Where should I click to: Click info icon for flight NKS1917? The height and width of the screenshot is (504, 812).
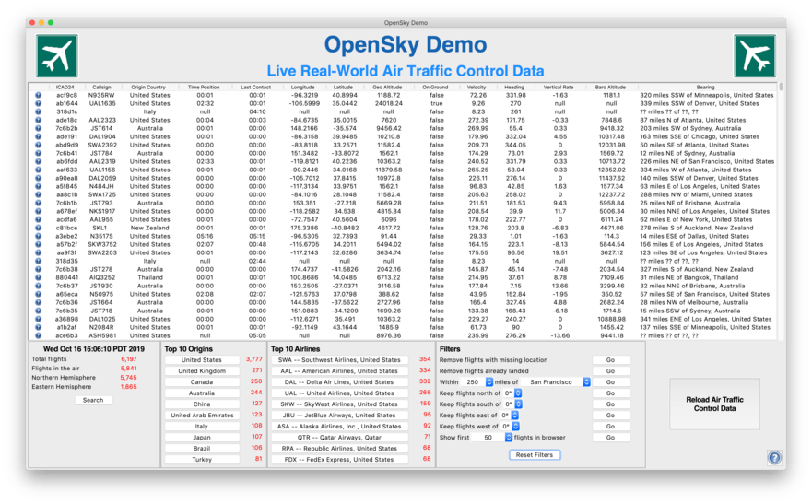39,211
